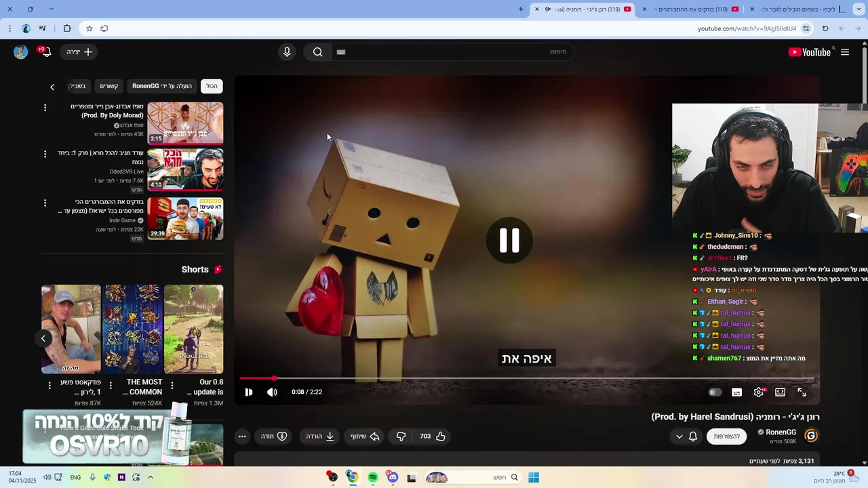Click the address bar URL
Viewport: 868px width, 488px height.
(747, 28)
